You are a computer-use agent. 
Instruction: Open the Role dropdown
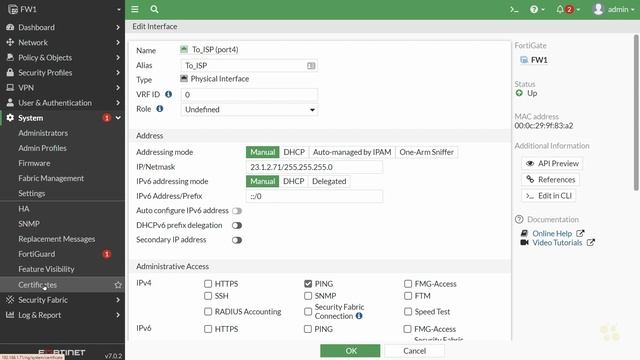click(x=249, y=109)
